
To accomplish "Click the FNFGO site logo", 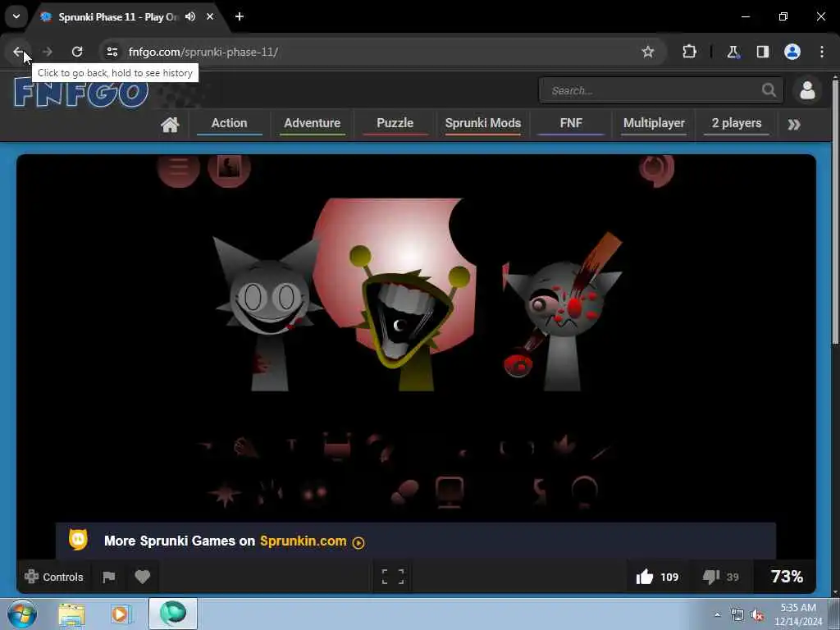I will point(81,92).
